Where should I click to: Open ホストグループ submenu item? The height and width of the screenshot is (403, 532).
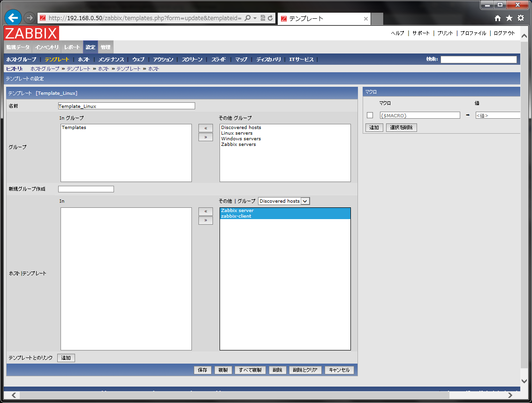(22, 60)
